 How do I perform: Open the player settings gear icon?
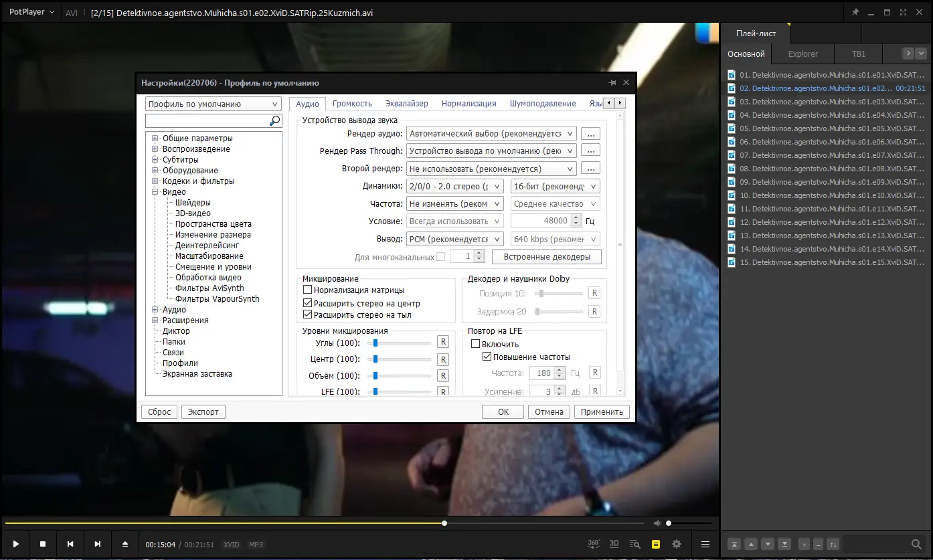[x=677, y=544]
